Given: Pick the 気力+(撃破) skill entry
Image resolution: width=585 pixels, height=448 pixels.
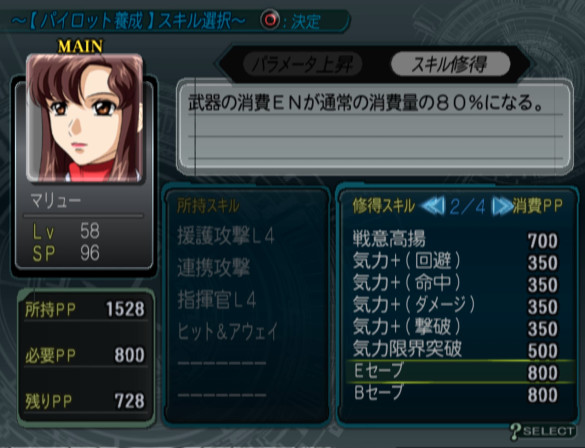Looking at the screenshot, I should [x=456, y=328].
